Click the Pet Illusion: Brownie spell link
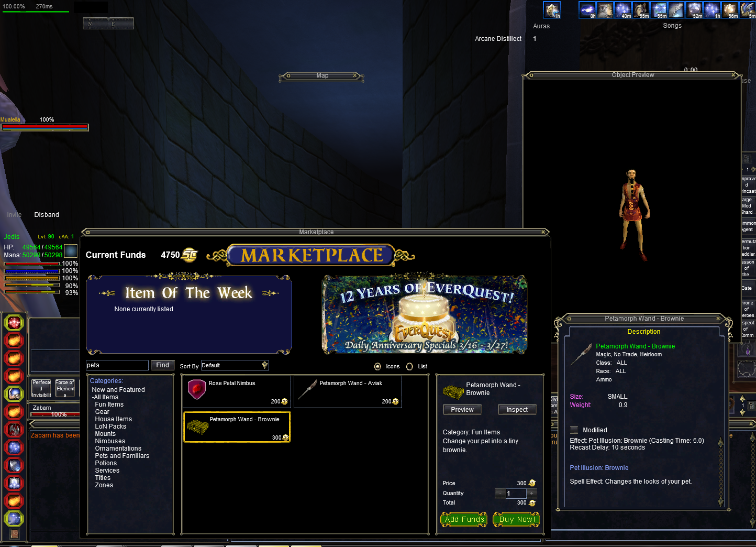Screen dimensions: 756x547 pos(599,468)
